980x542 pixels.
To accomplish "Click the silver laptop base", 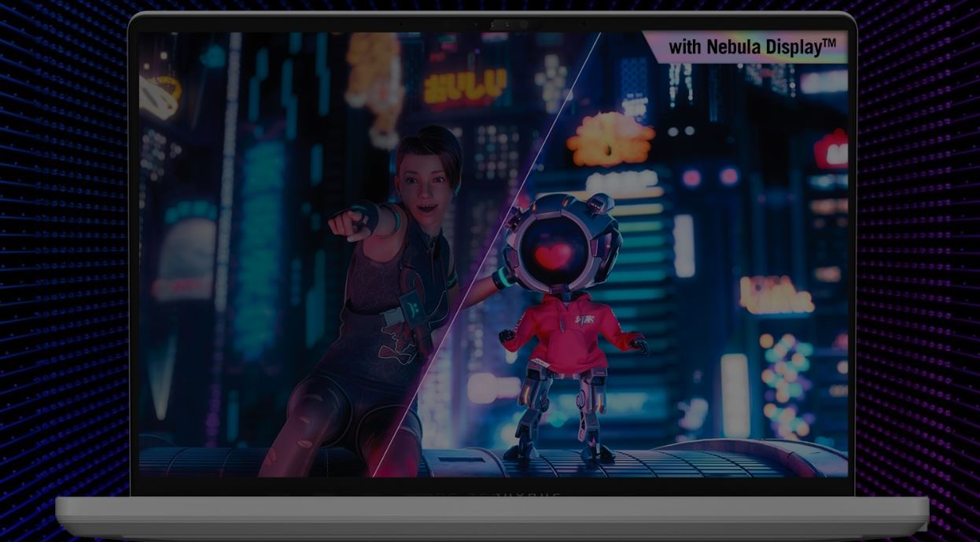I will coord(492,517).
